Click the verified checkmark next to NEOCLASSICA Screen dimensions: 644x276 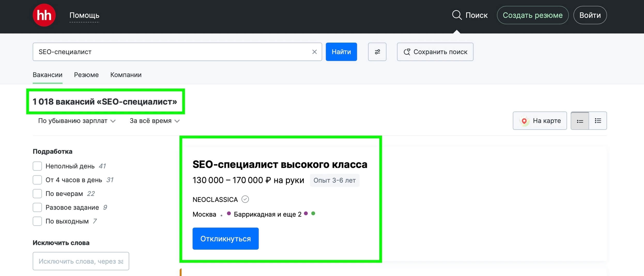pos(245,199)
